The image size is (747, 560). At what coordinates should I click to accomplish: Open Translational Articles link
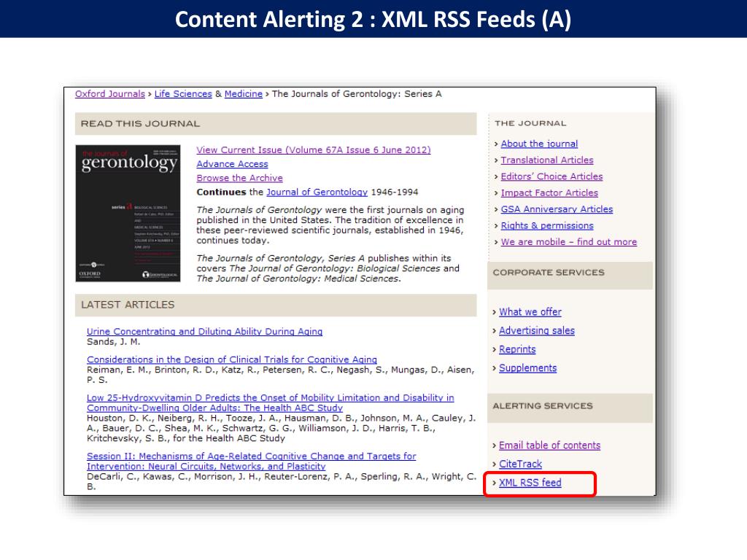(547, 160)
